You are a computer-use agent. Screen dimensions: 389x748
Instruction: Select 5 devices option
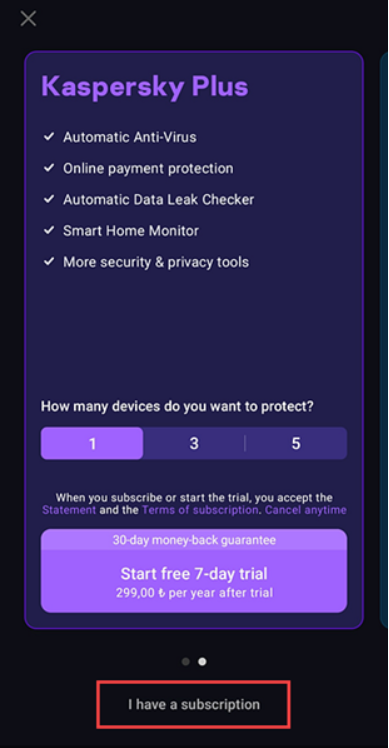[296, 443]
